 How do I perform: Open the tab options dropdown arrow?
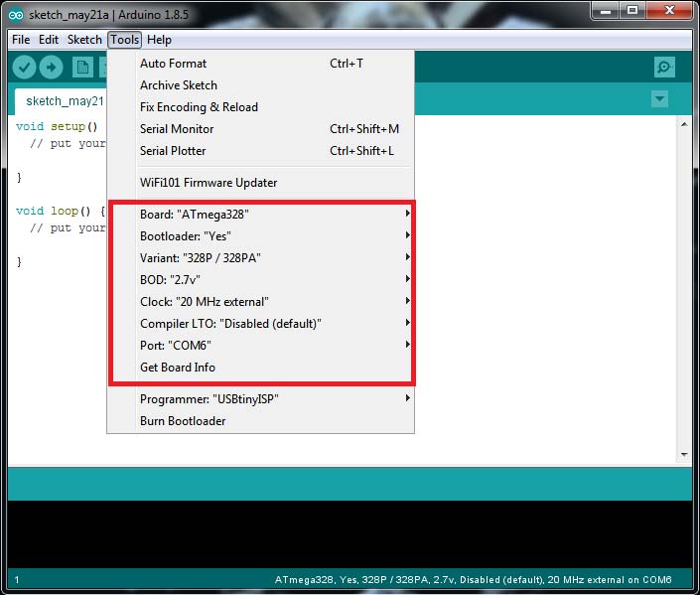659,99
